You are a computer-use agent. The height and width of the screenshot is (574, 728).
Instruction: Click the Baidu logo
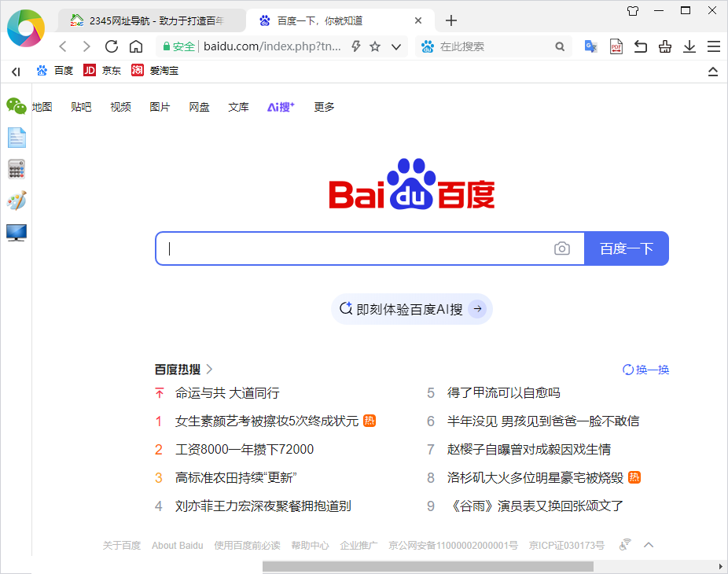[x=412, y=184]
